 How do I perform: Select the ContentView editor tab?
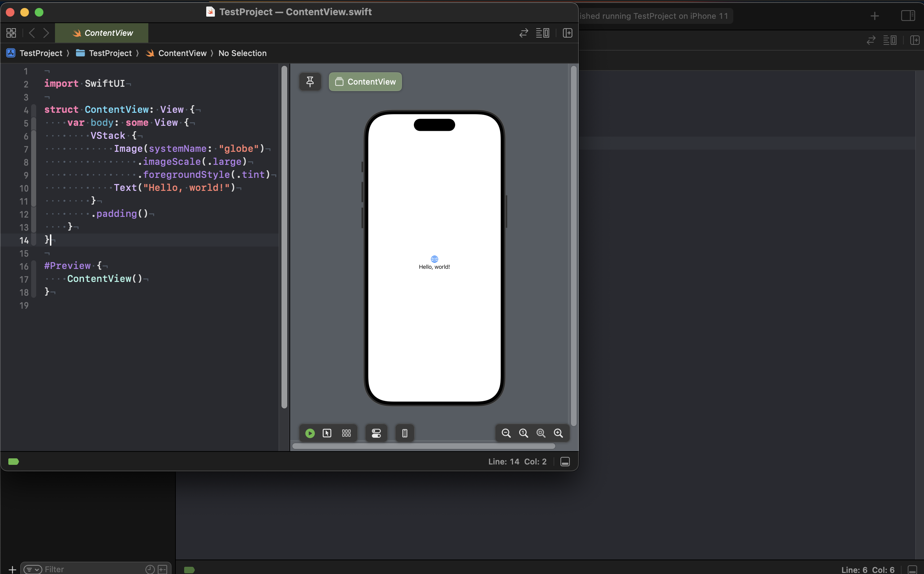point(102,33)
